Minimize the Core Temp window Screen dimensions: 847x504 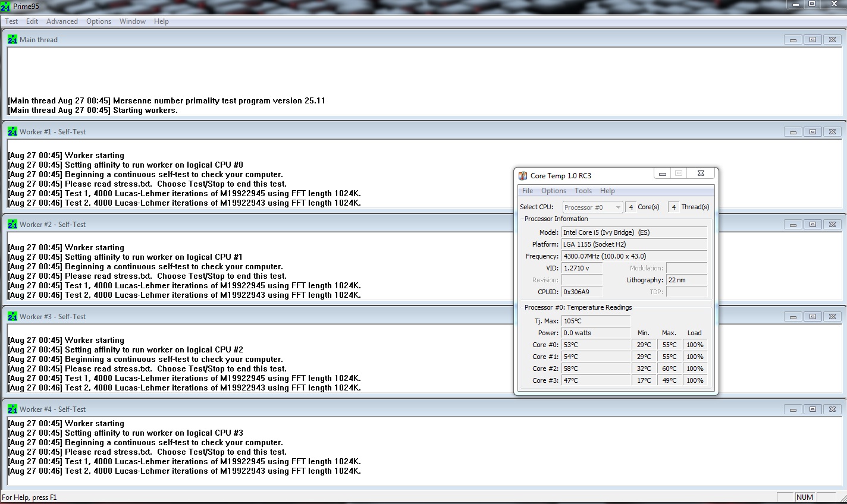pos(662,174)
